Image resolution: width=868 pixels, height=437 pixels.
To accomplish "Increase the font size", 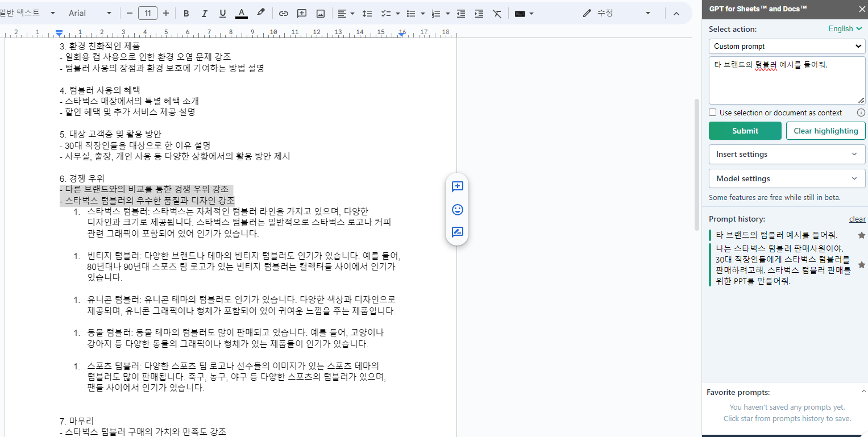I will (x=166, y=13).
